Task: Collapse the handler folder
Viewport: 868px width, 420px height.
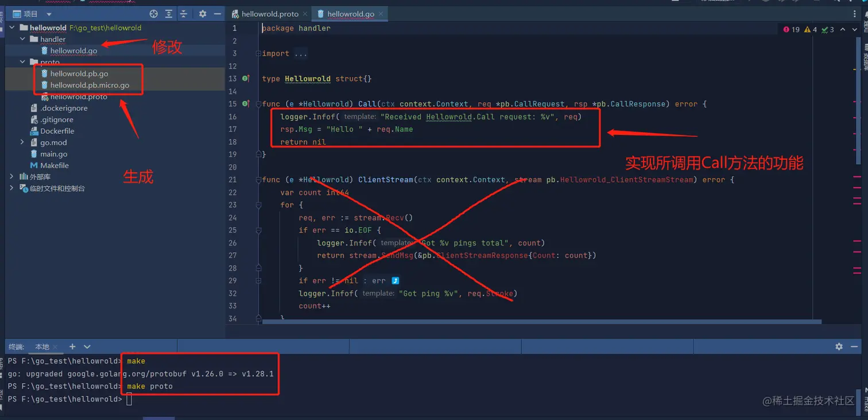Action: pyautogui.click(x=22, y=39)
